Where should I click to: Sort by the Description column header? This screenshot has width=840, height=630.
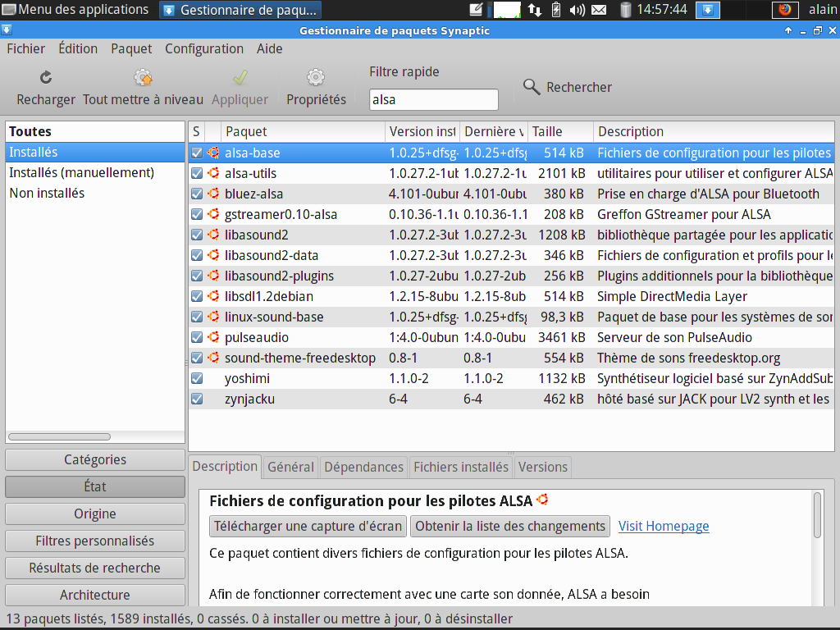[714, 131]
